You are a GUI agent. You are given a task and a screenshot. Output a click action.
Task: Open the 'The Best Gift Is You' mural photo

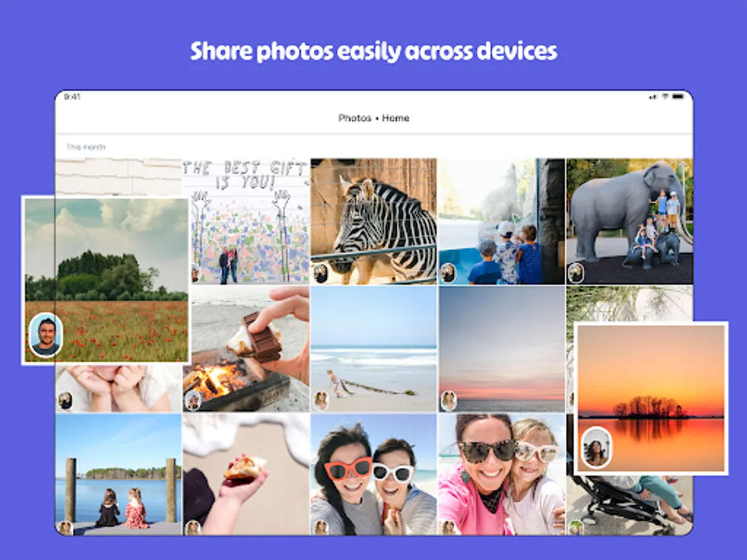[246, 222]
